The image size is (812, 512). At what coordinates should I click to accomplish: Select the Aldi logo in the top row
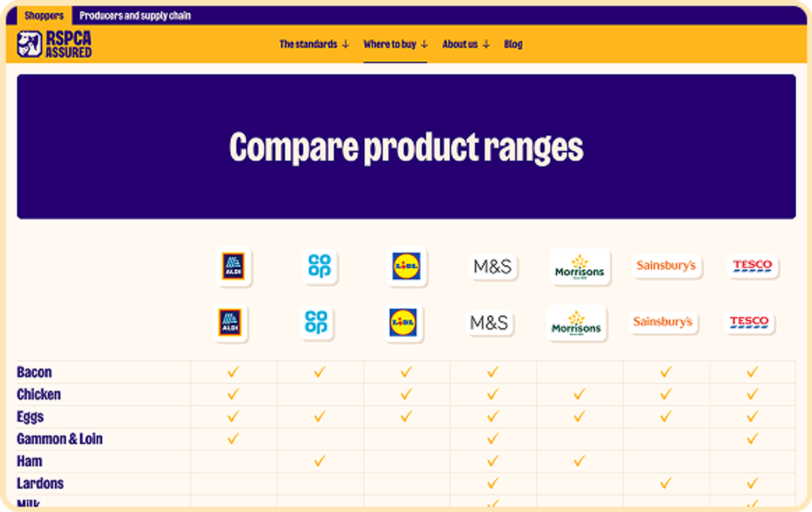click(233, 267)
